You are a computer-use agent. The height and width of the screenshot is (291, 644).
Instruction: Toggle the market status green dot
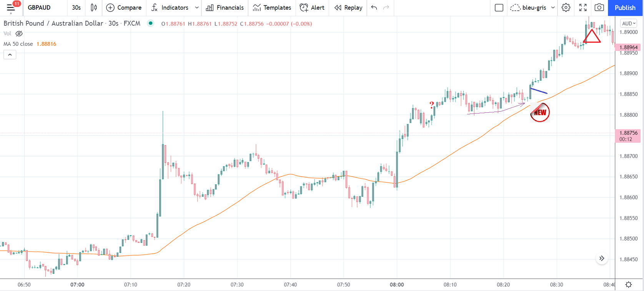click(x=151, y=23)
